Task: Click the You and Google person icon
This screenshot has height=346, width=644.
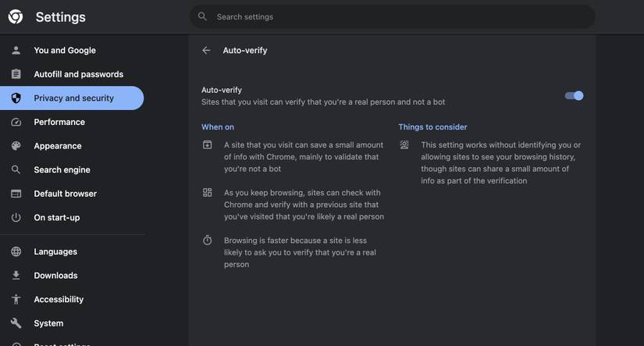Action: (x=16, y=50)
